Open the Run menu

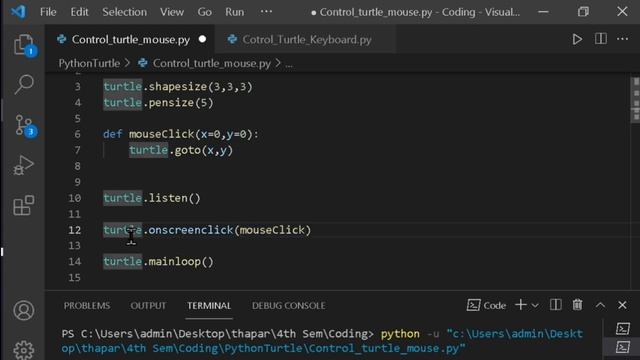click(x=235, y=12)
